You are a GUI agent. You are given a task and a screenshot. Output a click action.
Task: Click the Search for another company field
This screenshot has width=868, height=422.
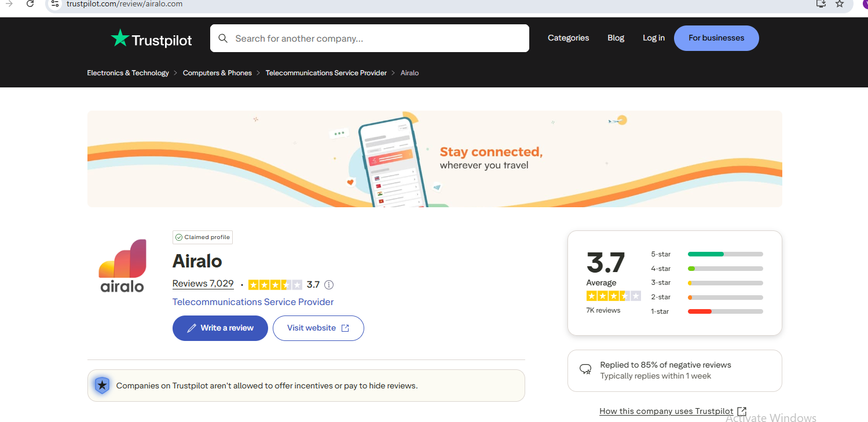click(369, 38)
